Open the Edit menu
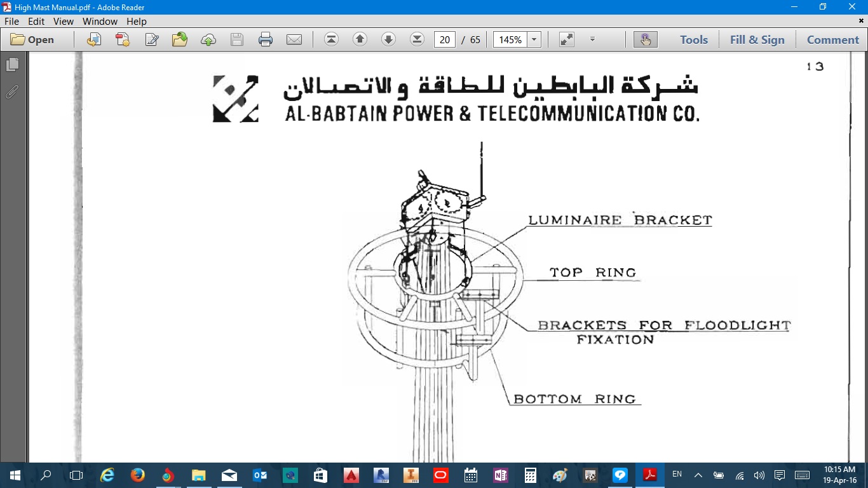Screen dimensions: 868x488 point(36,21)
